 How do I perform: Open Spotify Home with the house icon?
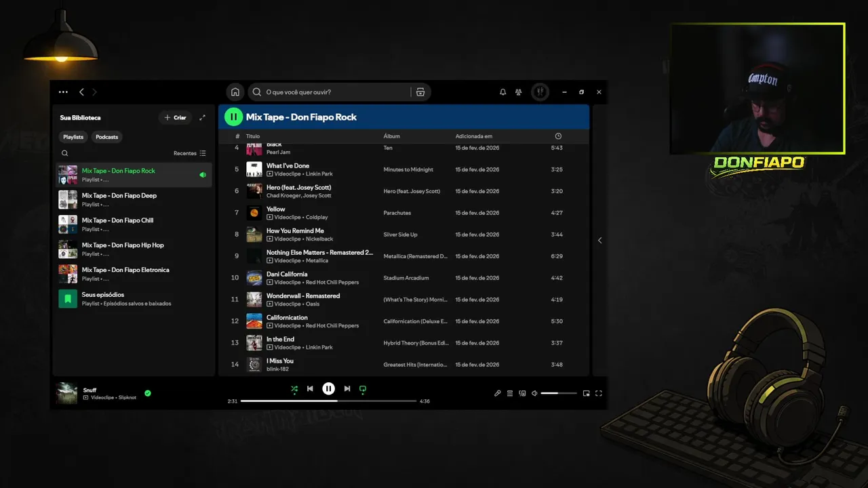point(235,92)
